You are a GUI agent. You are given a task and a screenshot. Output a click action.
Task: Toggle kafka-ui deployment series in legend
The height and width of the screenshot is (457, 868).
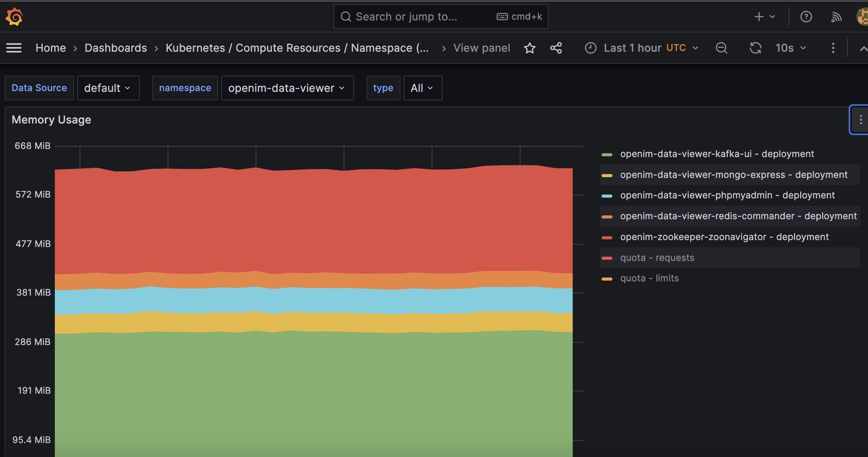[717, 154]
